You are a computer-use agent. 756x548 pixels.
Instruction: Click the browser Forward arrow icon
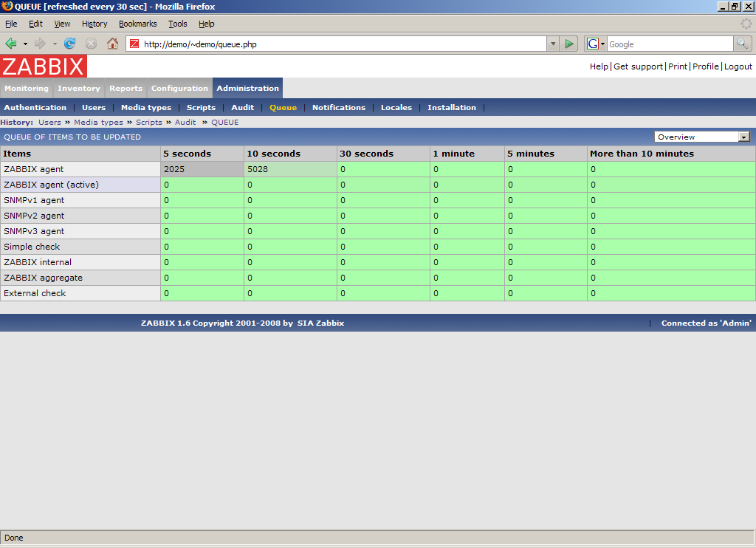point(40,44)
